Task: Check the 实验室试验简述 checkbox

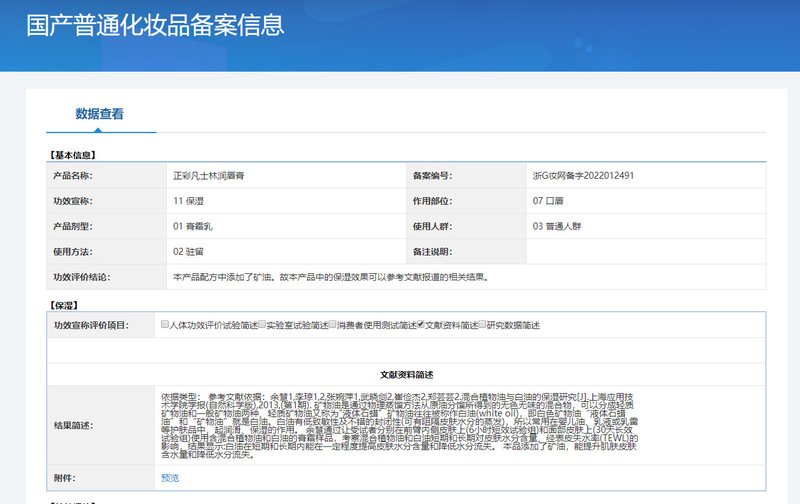Action: tap(263, 325)
